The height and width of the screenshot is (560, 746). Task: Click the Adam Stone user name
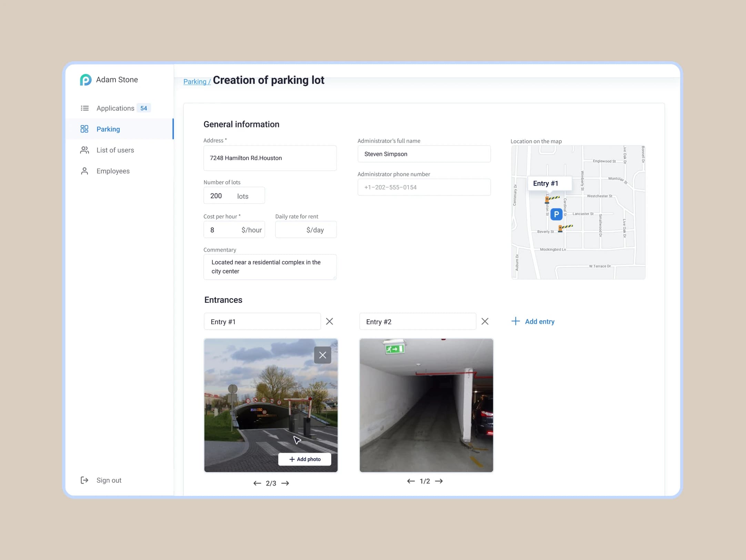pos(117,80)
